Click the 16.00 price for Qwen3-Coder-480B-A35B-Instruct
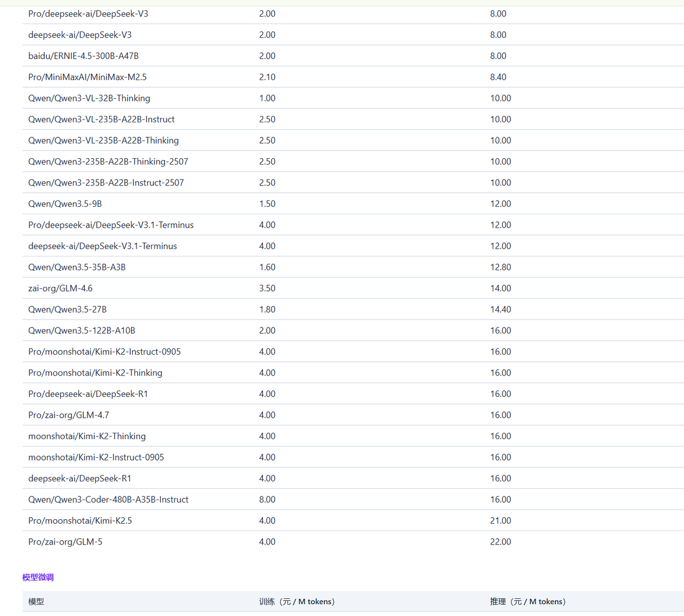Viewport: 684px width, 616px height. [501, 500]
